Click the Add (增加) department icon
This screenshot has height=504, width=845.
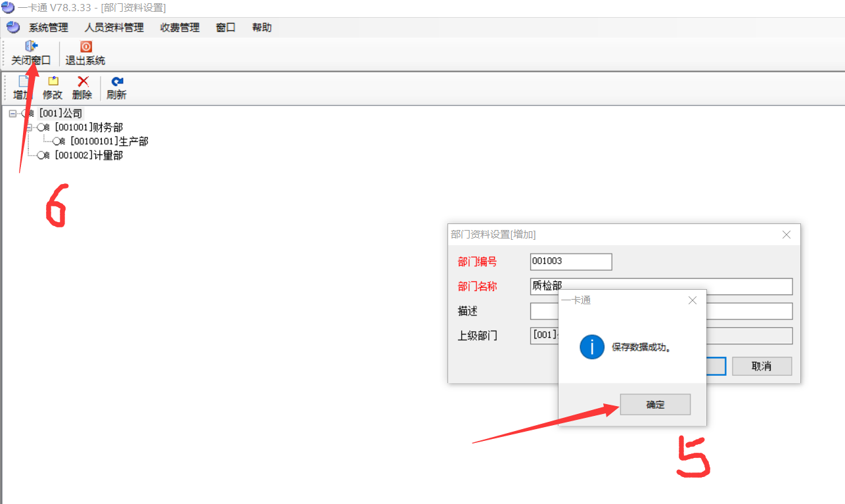23,81
